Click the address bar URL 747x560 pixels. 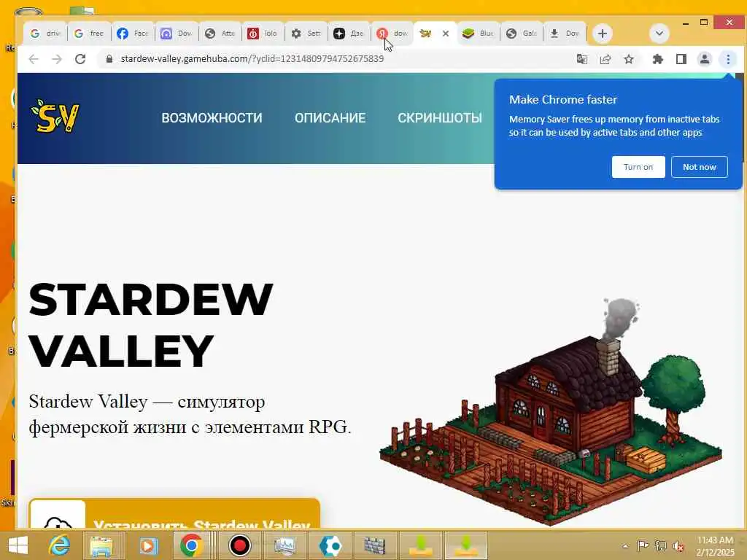coord(252,59)
